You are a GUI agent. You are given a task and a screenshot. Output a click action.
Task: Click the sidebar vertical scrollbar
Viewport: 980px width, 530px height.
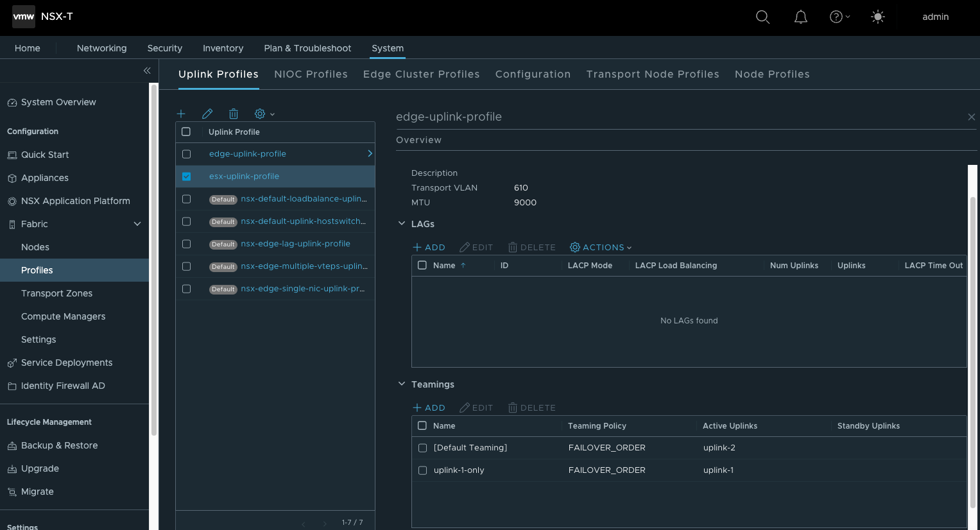click(x=153, y=260)
